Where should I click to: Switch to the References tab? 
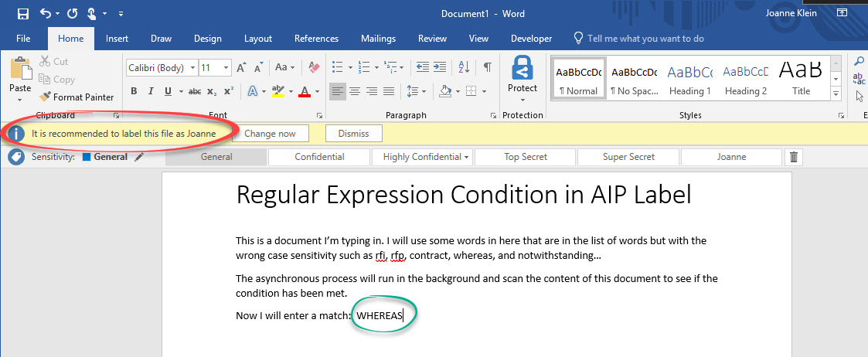click(316, 39)
